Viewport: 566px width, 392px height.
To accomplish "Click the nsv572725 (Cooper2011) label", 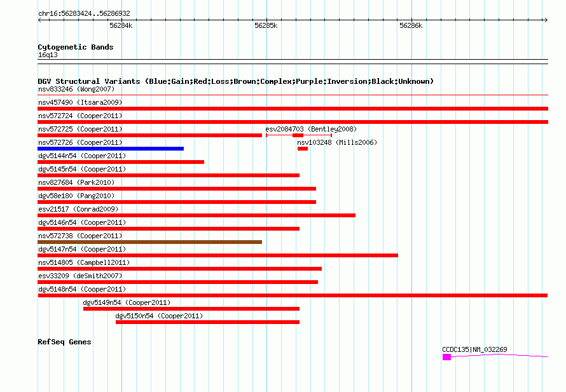I will tap(80, 129).
